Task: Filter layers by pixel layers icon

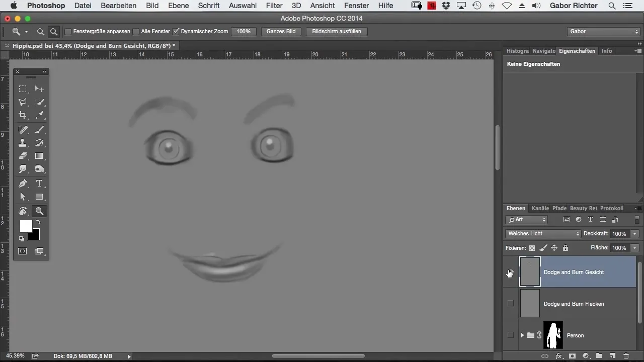Action: pos(567,220)
